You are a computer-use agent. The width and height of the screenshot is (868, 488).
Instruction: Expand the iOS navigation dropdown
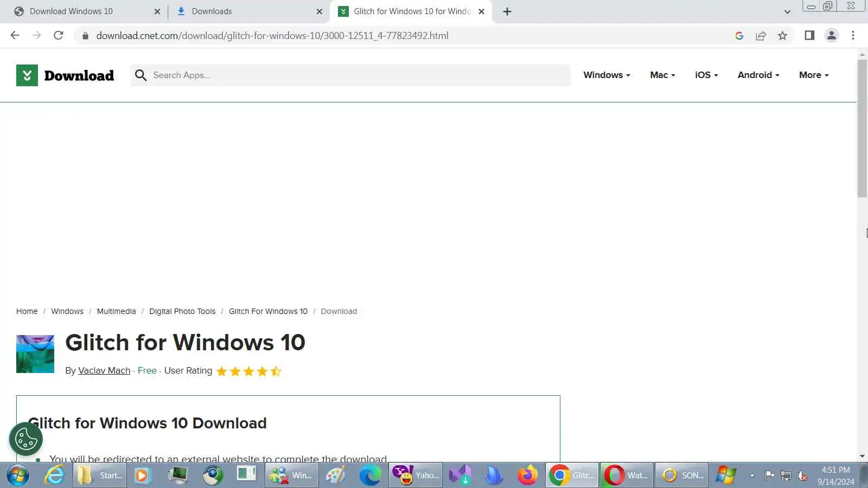pos(706,75)
